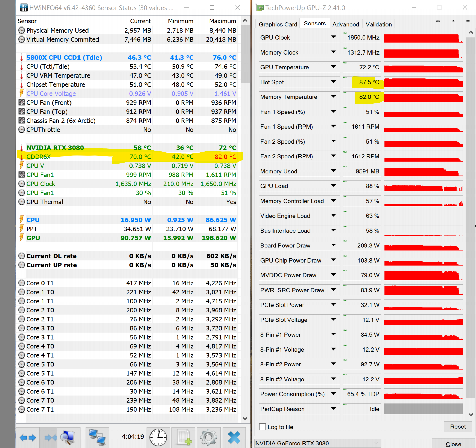The height and width of the screenshot is (448, 476).
Task: Click the GPU-Z title bar app icon
Action: point(260,8)
